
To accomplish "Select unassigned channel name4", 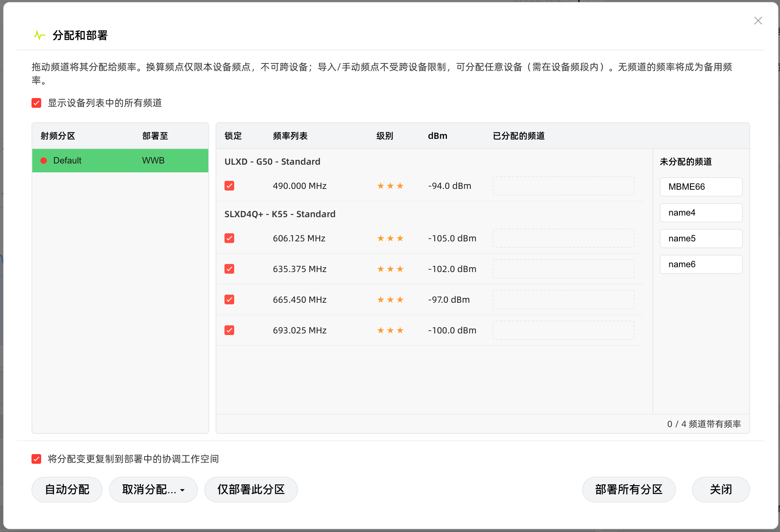I will coord(701,213).
